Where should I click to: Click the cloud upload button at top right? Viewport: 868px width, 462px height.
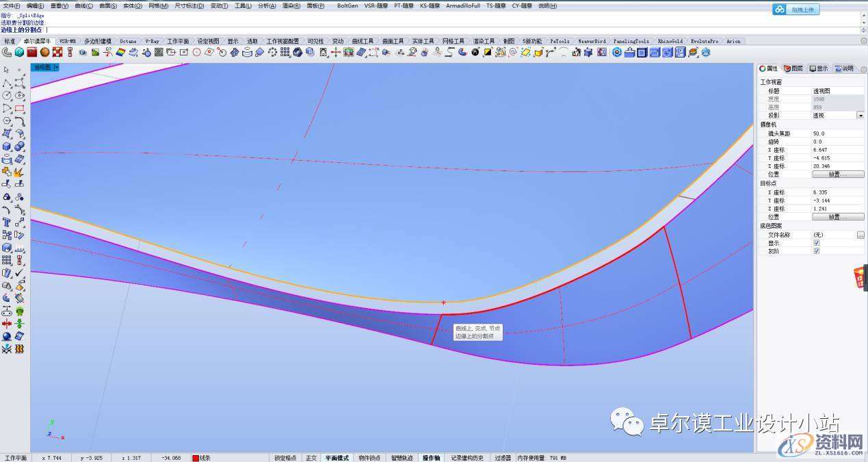(795, 10)
